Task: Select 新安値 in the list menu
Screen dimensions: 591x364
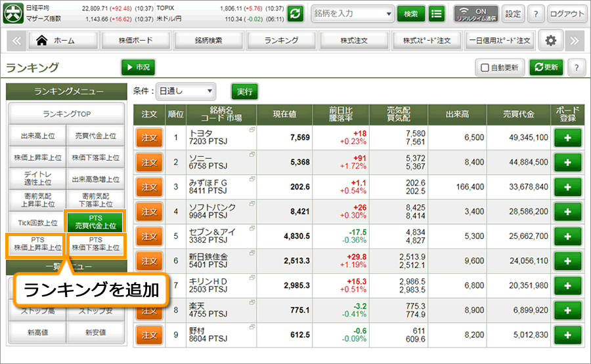Action: coord(96,333)
